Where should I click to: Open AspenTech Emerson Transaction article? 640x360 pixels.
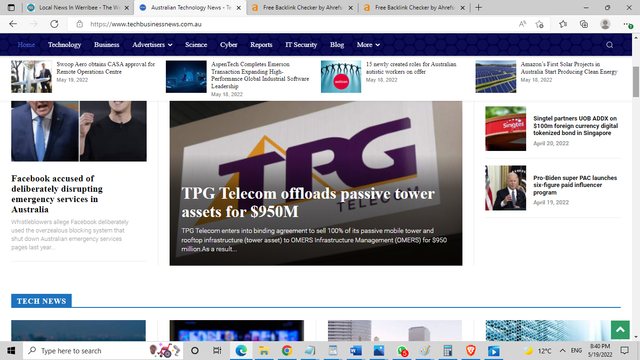260,75
